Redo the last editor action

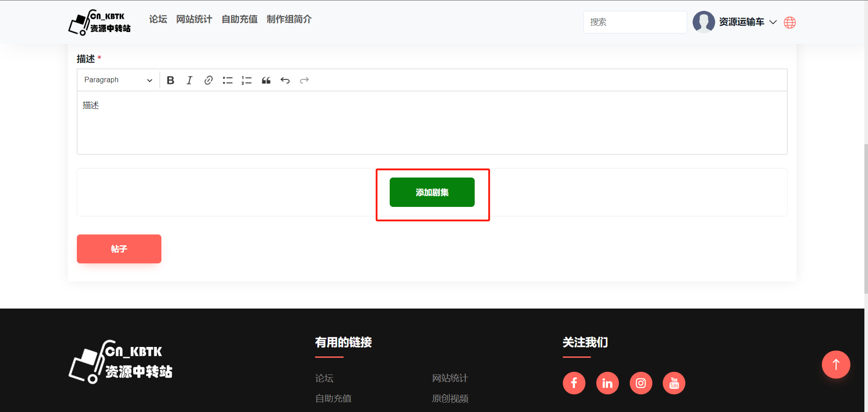point(304,80)
